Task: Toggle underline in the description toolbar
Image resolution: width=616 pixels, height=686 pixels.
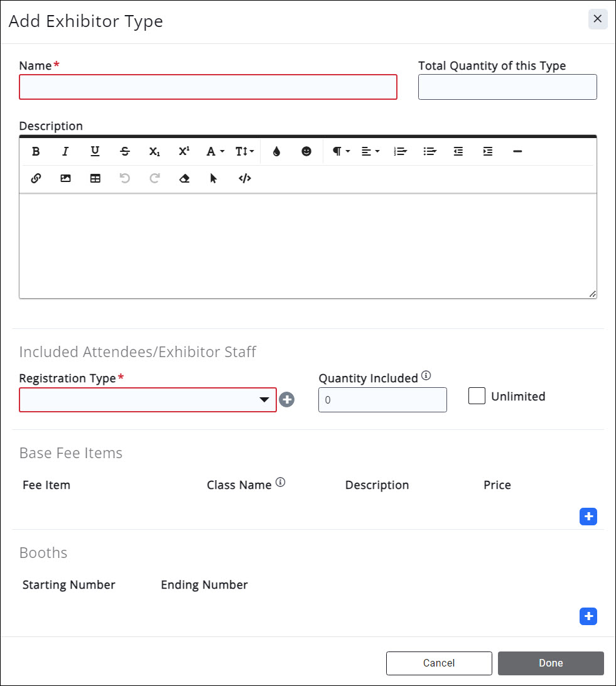Action: coord(95,151)
